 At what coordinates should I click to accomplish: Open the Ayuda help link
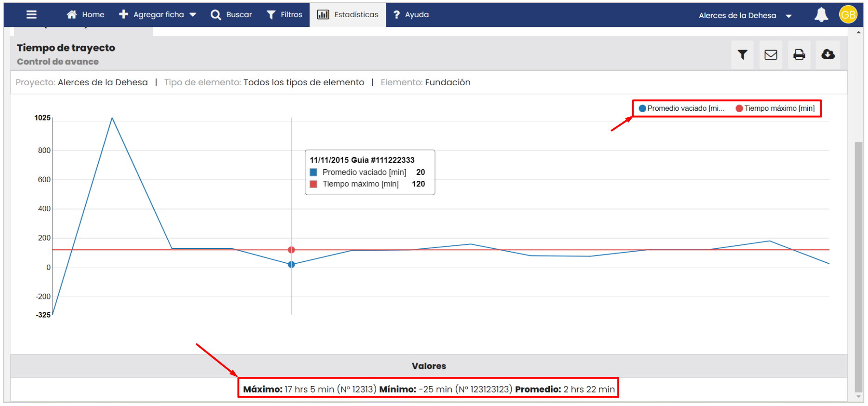tap(411, 15)
